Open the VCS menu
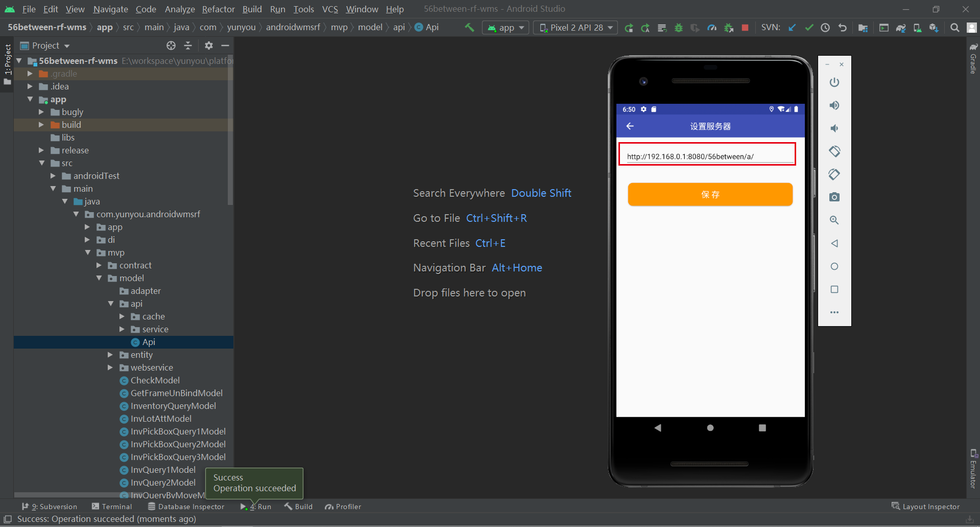The width and height of the screenshot is (980, 527). [x=330, y=9]
